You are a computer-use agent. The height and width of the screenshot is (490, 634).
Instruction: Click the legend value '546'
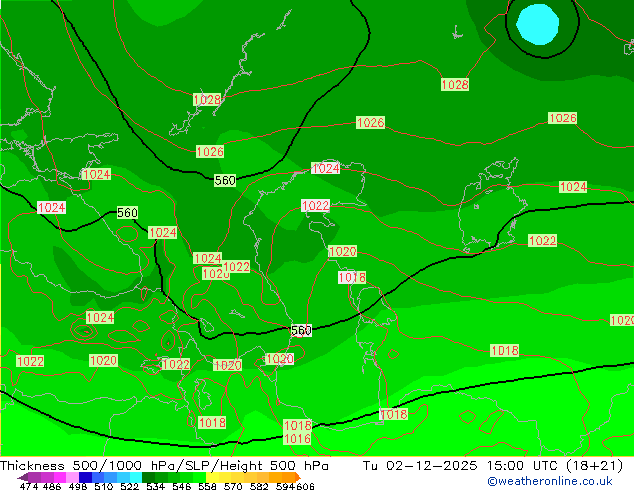[x=182, y=486]
